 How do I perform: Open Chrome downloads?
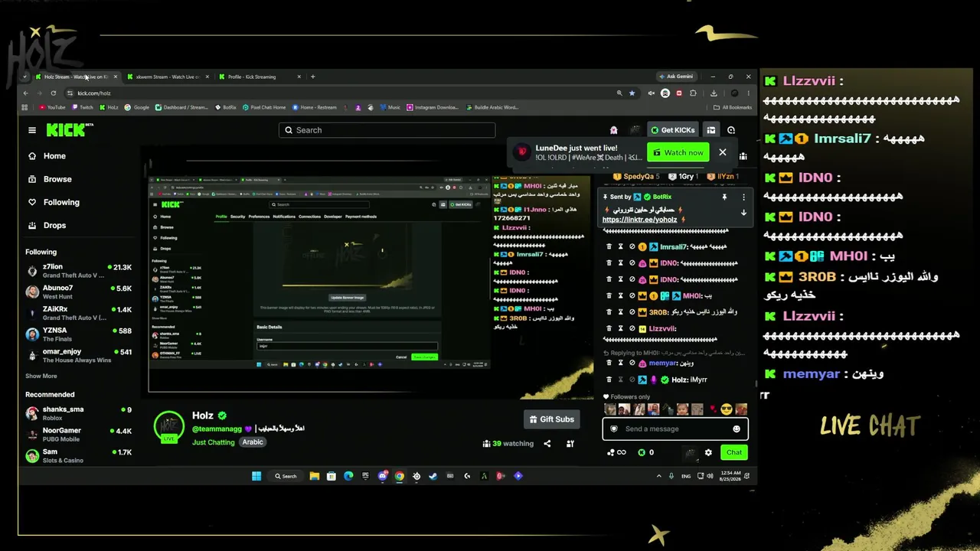(714, 93)
